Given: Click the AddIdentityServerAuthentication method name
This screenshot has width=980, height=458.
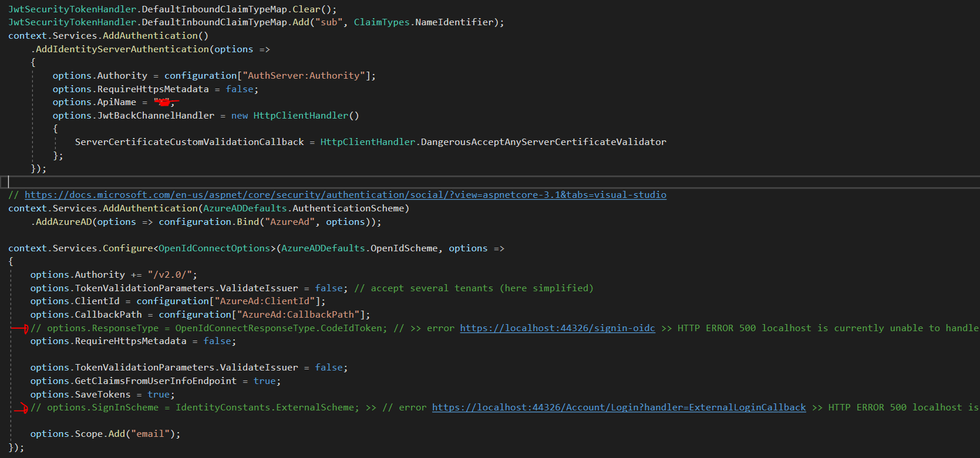Looking at the screenshot, I should click(122, 49).
